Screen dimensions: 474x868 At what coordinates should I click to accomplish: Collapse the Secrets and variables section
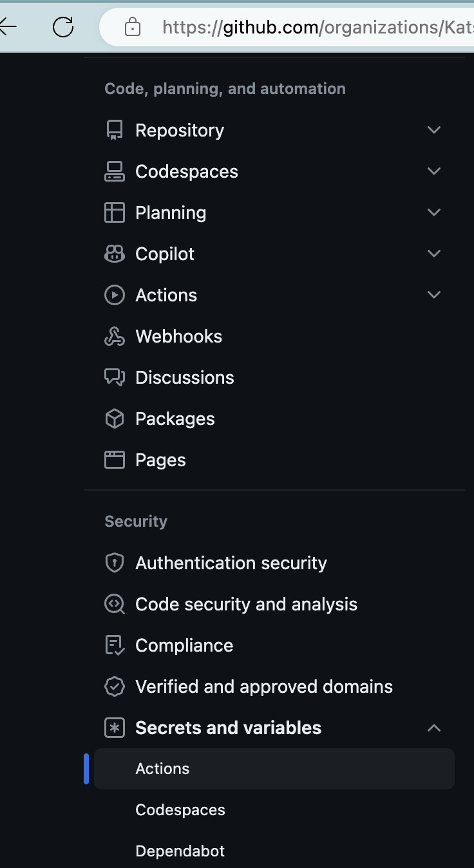(x=434, y=728)
